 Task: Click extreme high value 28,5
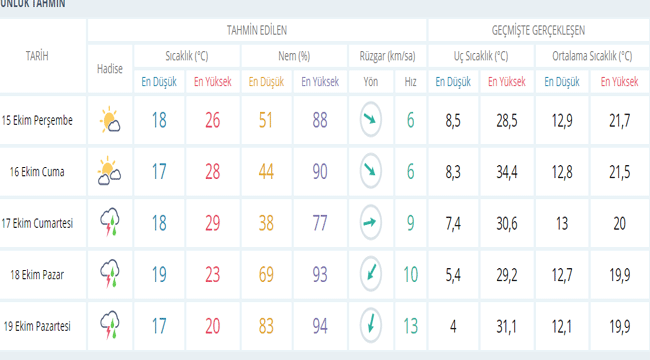507,121
